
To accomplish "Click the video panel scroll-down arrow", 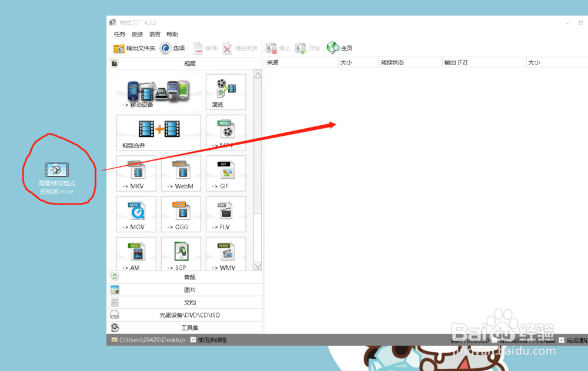I will pyautogui.click(x=258, y=266).
